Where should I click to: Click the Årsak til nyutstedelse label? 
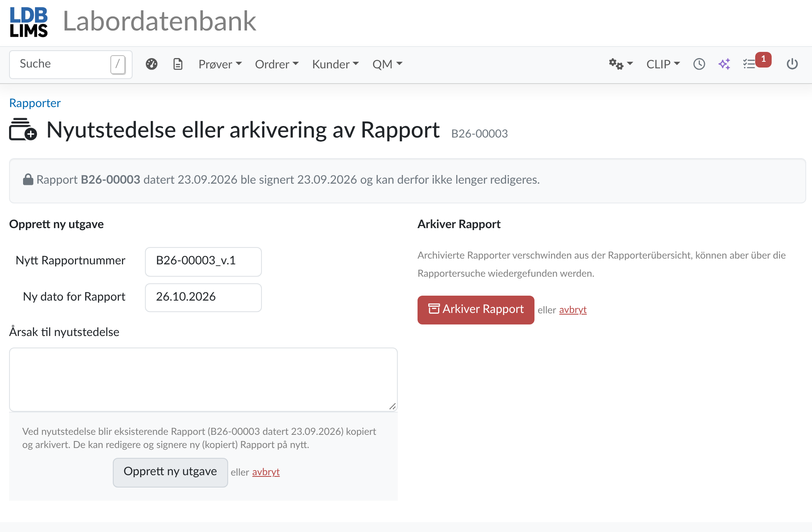(x=64, y=332)
